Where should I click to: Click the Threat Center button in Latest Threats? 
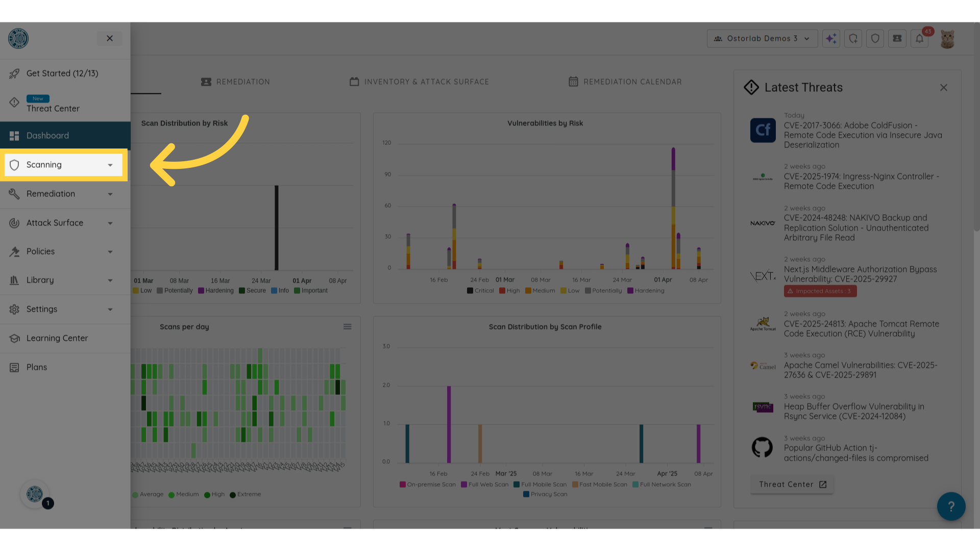point(792,485)
